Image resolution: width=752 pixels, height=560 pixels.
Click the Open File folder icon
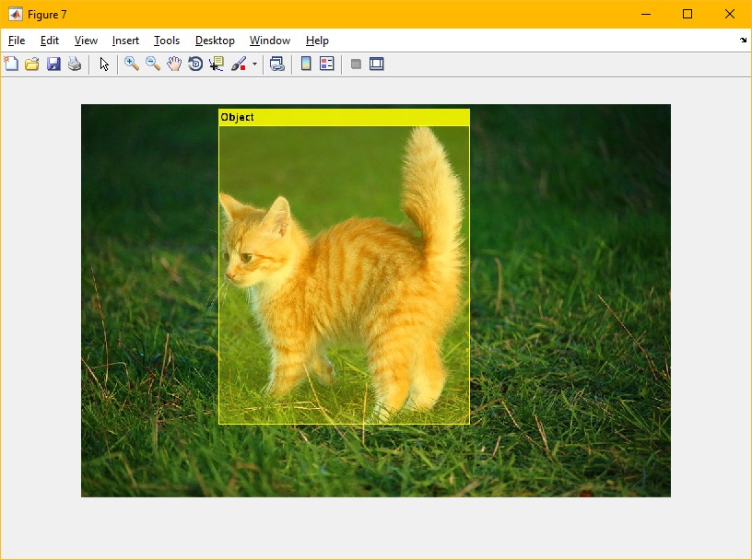coord(32,64)
